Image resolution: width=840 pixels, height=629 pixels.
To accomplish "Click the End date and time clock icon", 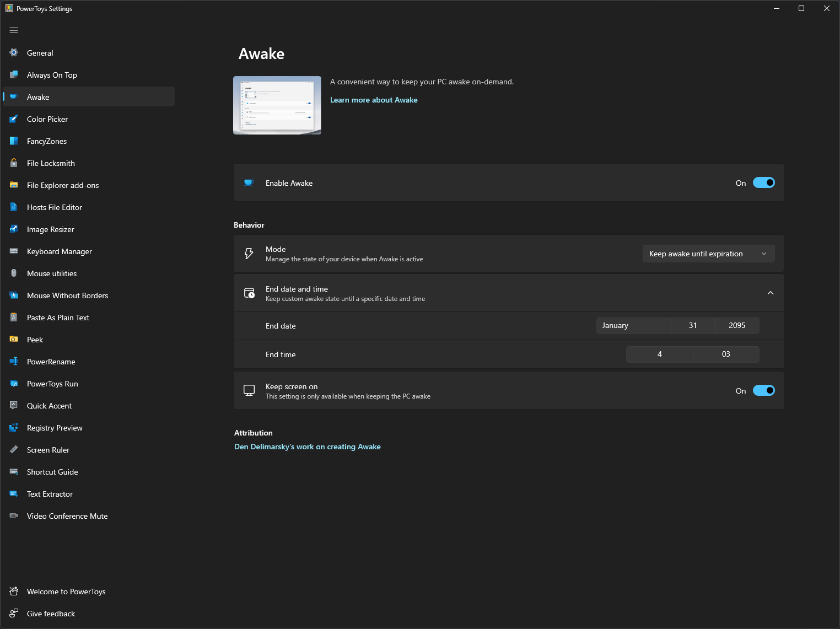I will [249, 293].
